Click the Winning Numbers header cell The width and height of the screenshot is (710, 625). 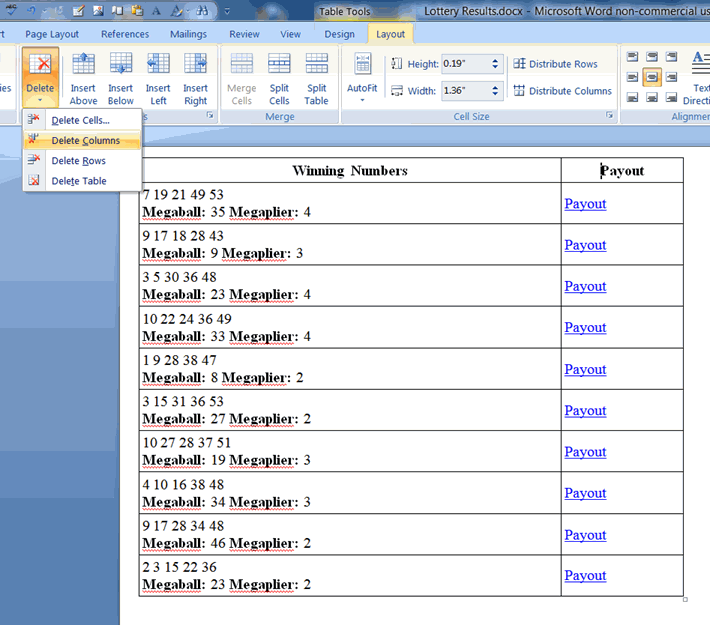coord(350,171)
